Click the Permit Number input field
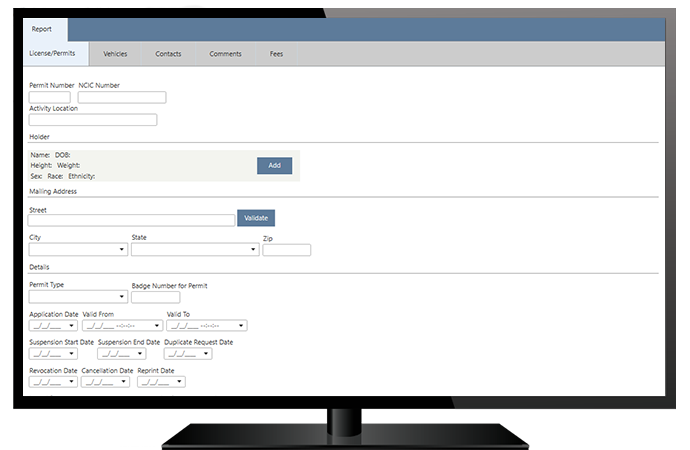Screen dimensions: 690x450 [50, 97]
